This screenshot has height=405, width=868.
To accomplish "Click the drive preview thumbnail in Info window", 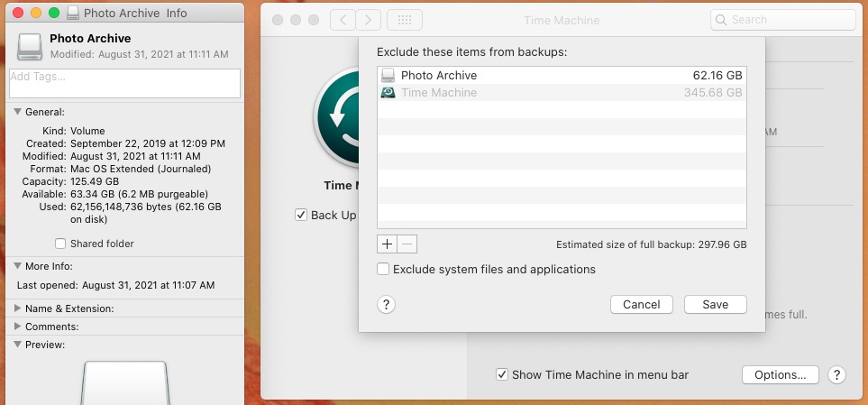I will [125, 382].
